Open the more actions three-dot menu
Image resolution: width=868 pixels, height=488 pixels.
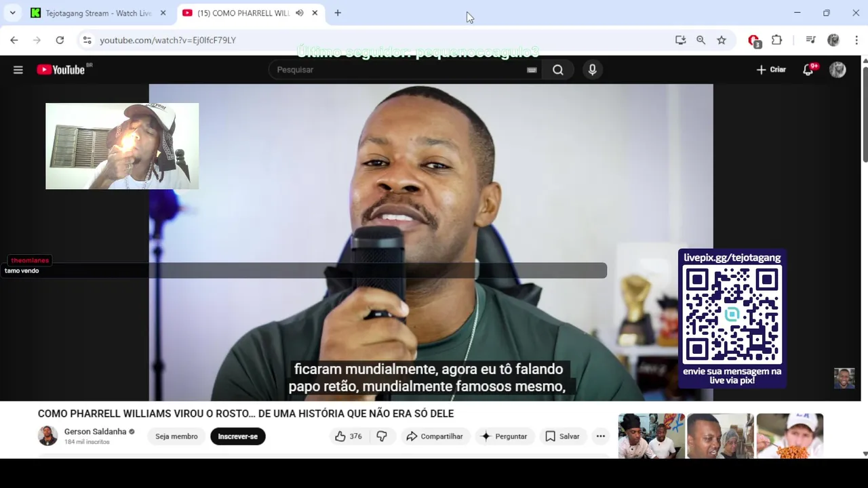coord(601,436)
